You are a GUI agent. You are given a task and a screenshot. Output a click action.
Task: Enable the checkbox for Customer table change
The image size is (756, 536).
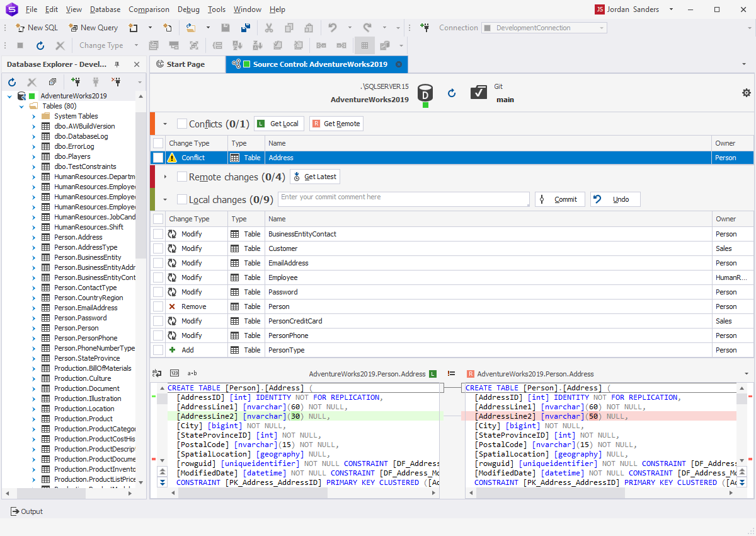pyautogui.click(x=157, y=248)
